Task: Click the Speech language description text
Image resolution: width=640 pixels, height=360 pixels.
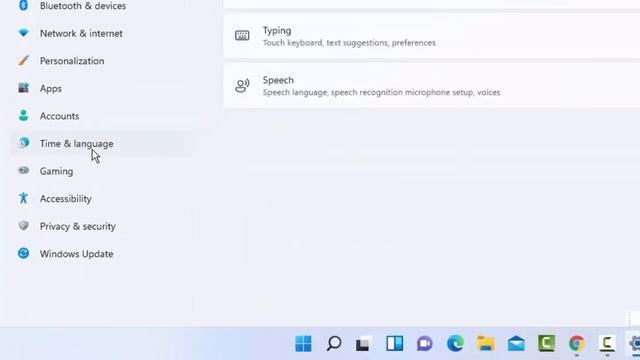Action: coord(381,93)
